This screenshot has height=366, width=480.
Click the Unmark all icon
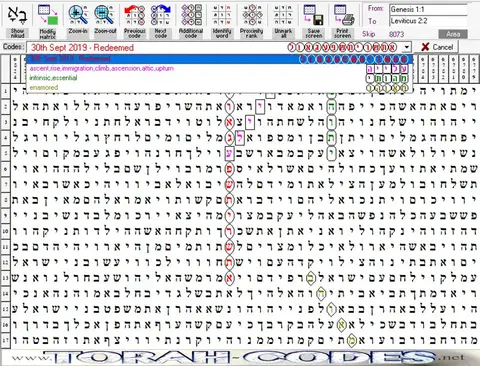(283, 15)
